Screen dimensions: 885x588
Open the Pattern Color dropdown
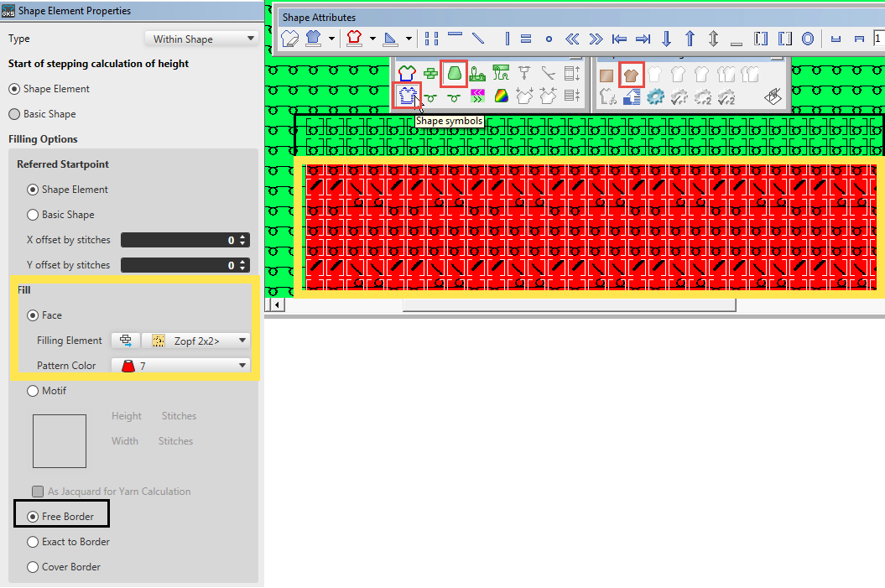(x=184, y=366)
